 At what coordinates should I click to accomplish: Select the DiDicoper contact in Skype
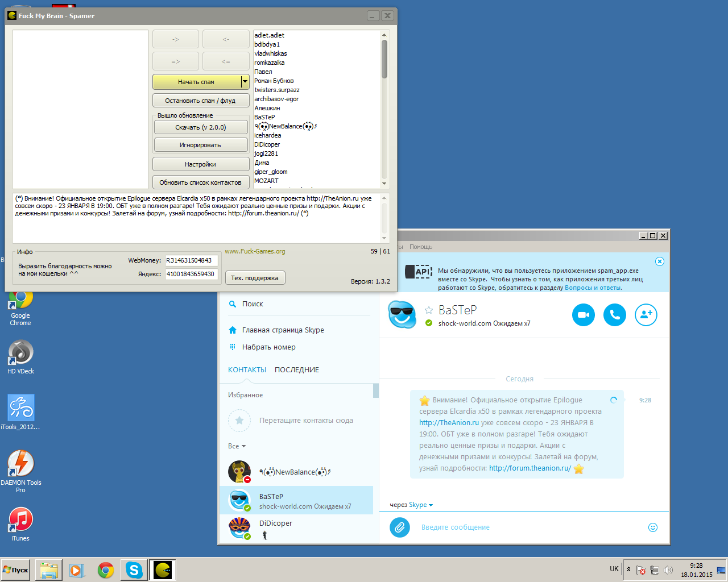(296, 529)
